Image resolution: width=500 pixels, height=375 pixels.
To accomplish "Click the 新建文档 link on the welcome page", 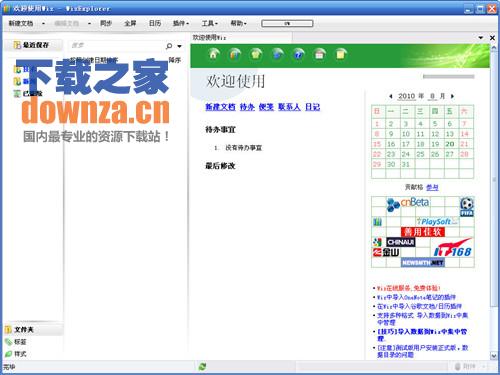I will [220, 107].
